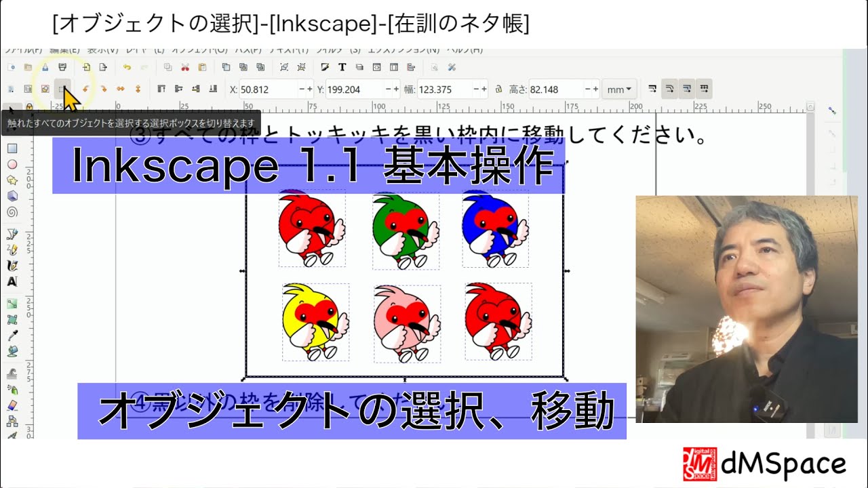868x488 pixels.
Task: Rotate selection 90° clockwise
Action: coord(103,89)
